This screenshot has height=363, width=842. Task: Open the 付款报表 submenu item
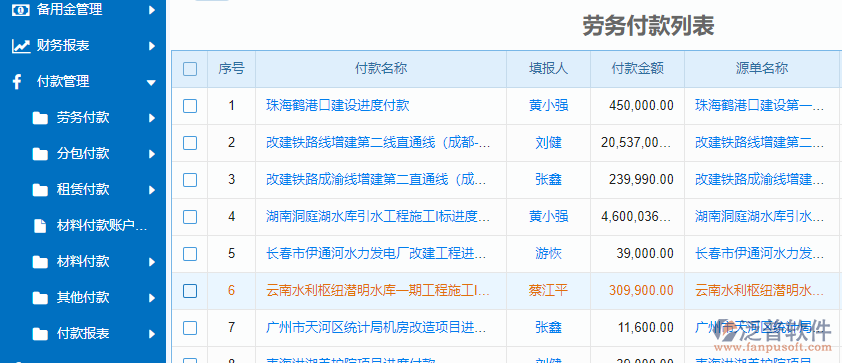[83, 334]
